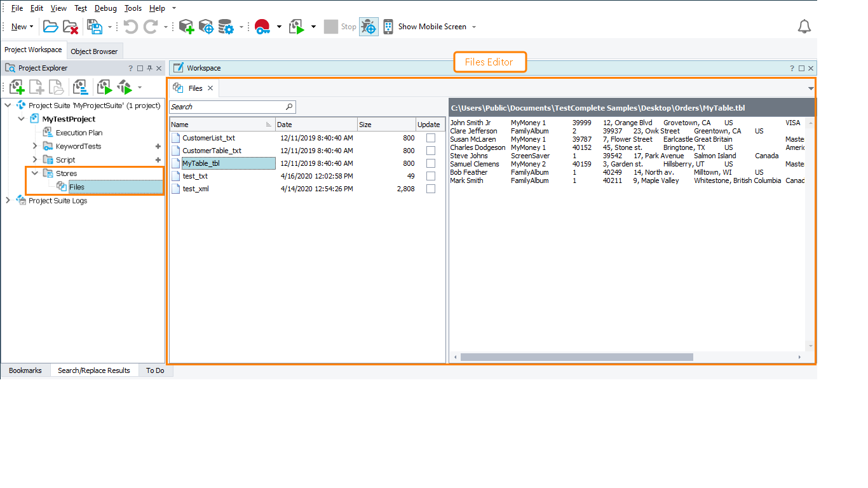
Task: Open the mobile device screen viewer
Action: (x=388, y=26)
